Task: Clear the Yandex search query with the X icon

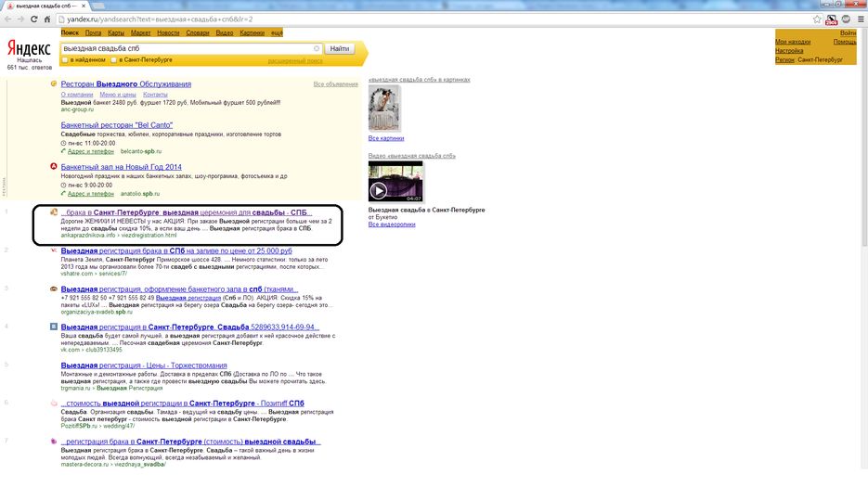Action: [x=317, y=48]
